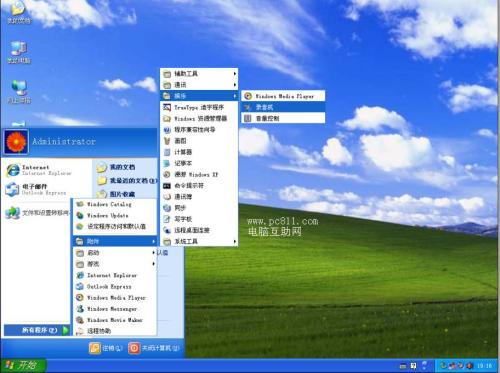Select 我的文档 desktop icon at top

(x=19, y=13)
